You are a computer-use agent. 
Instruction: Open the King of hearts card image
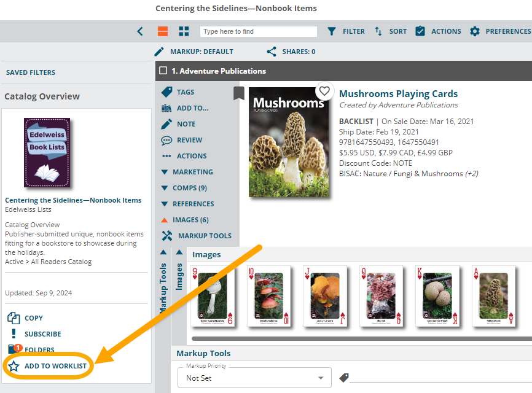coord(437,296)
